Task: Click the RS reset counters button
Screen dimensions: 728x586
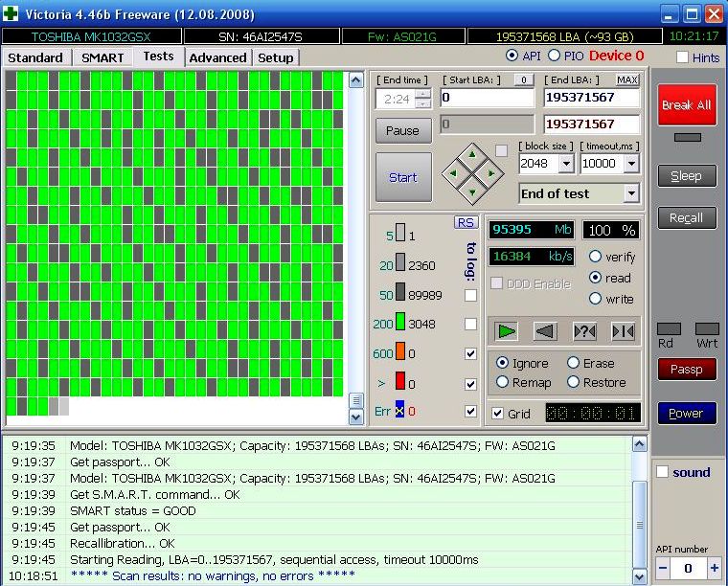Action: click(x=466, y=222)
